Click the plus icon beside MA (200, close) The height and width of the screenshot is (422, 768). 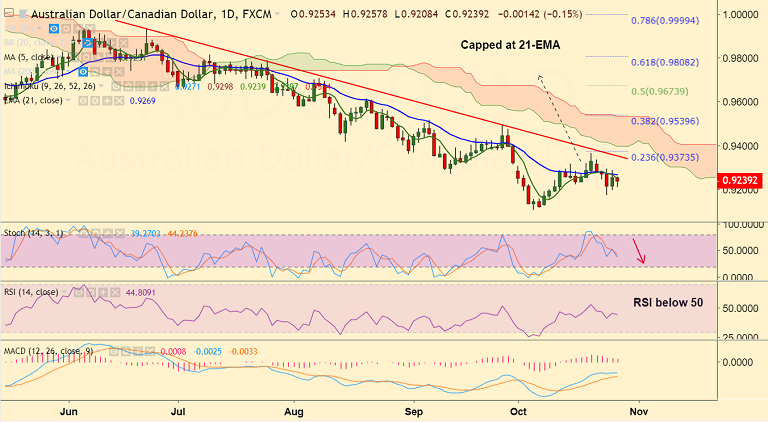107,72
